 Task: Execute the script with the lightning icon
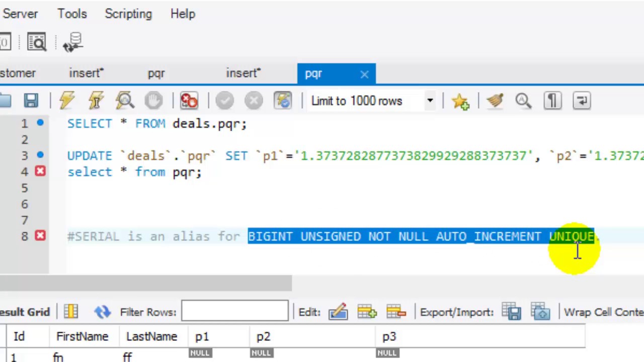coord(67,101)
